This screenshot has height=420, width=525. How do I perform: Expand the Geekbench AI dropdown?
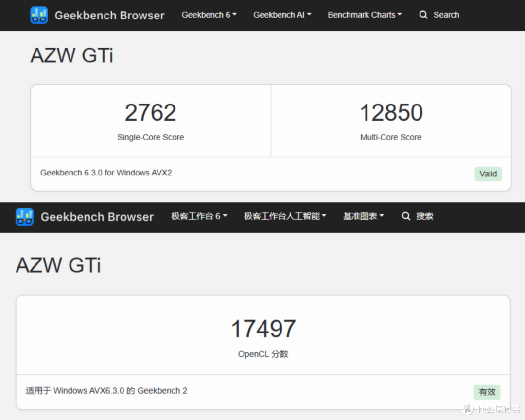[282, 15]
